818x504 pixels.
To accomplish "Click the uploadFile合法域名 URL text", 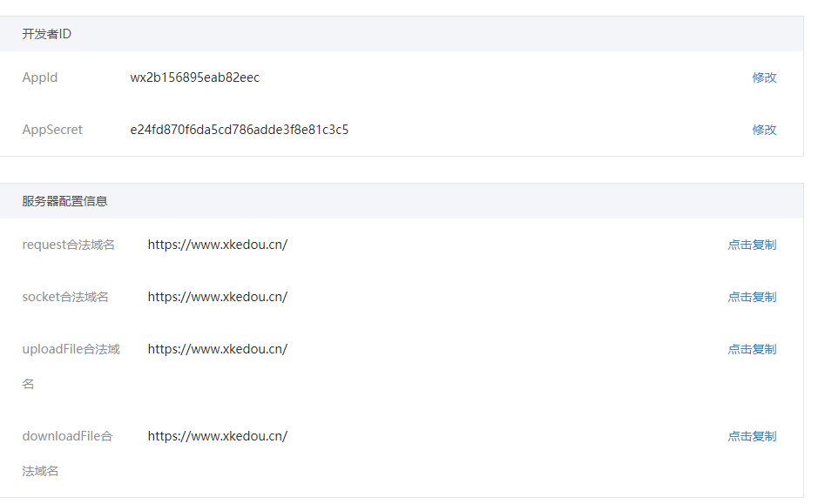I will coord(218,349).
